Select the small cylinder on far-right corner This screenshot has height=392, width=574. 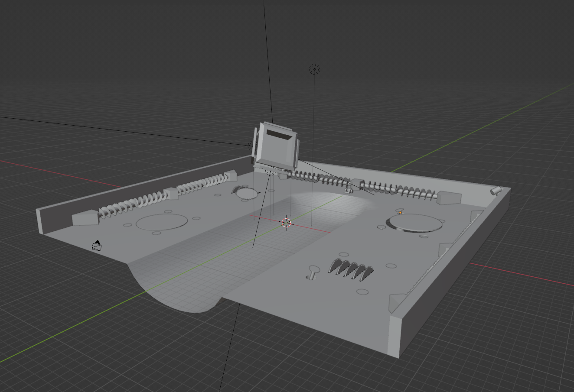pos(496,190)
